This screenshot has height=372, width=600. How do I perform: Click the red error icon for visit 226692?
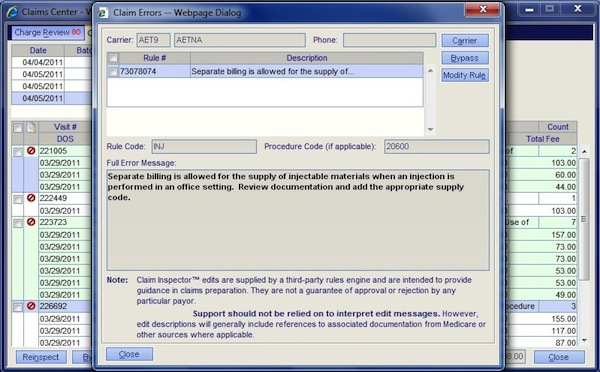point(31,306)
